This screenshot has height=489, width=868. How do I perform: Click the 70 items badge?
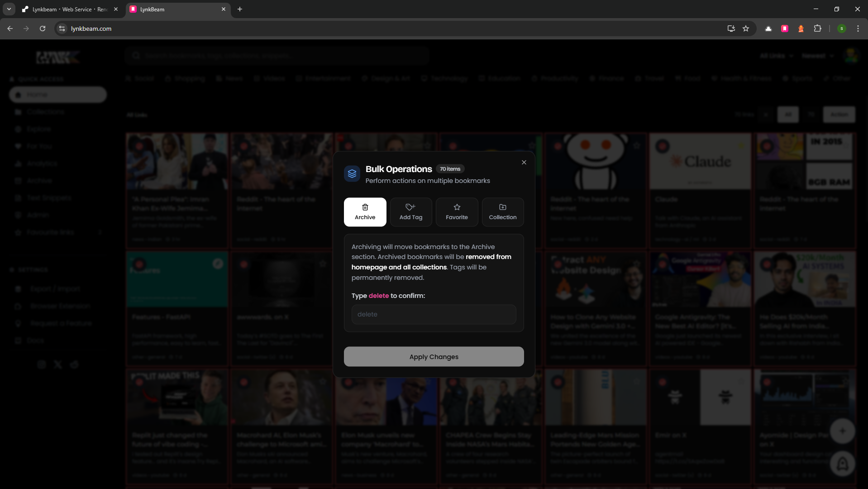450,169
